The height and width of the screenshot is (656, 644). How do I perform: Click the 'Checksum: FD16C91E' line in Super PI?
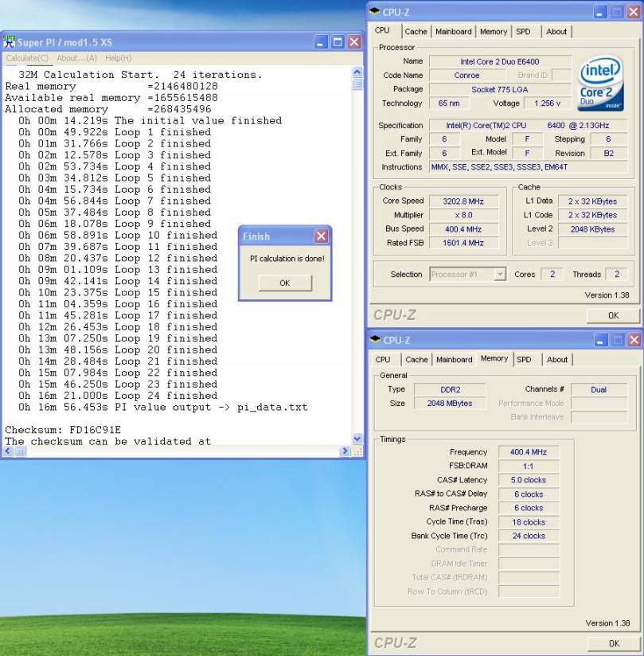tap(63, 430)
